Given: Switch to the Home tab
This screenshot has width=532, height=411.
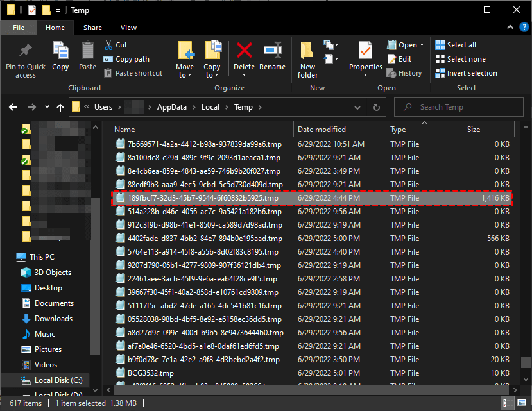Looking at the screenshot, I should [x=55, y=28].
